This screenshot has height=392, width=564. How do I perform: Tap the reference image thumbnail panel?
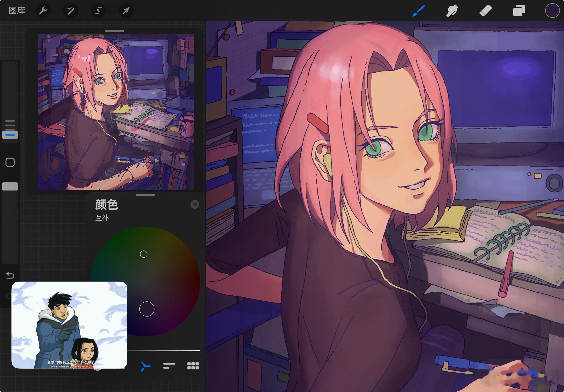pos(116,112)
